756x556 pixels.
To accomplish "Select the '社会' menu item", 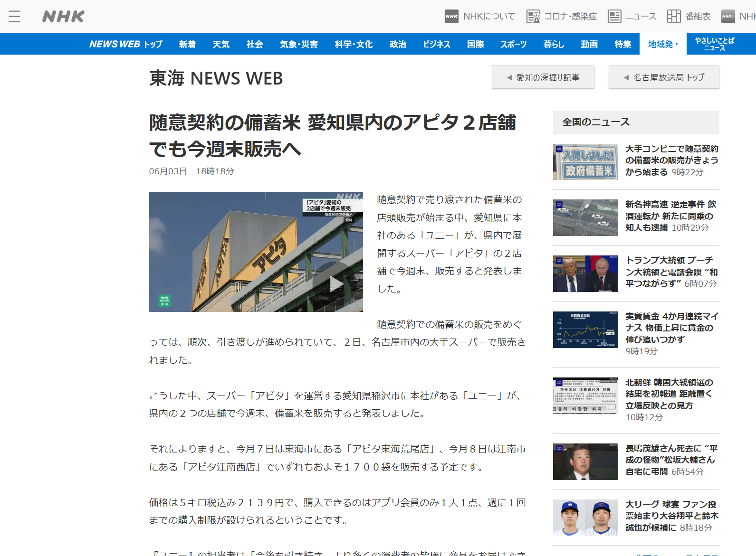I will [255, 44].
